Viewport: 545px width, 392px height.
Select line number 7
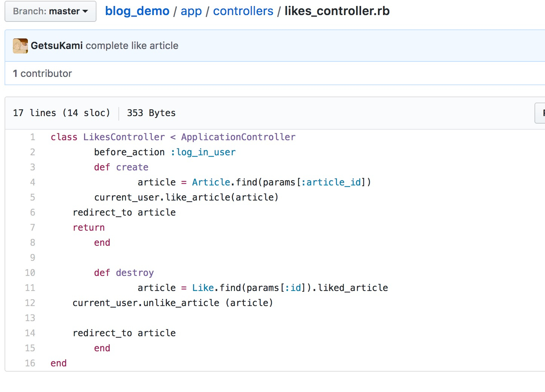(x=32, y=227)
